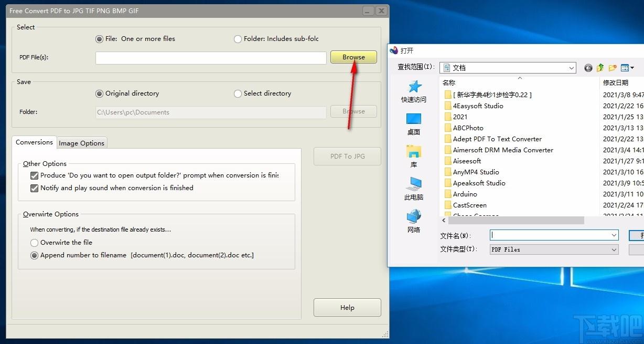Choose 'Append number to filename' option
This screenshot has width=644, height=344.
142,255
